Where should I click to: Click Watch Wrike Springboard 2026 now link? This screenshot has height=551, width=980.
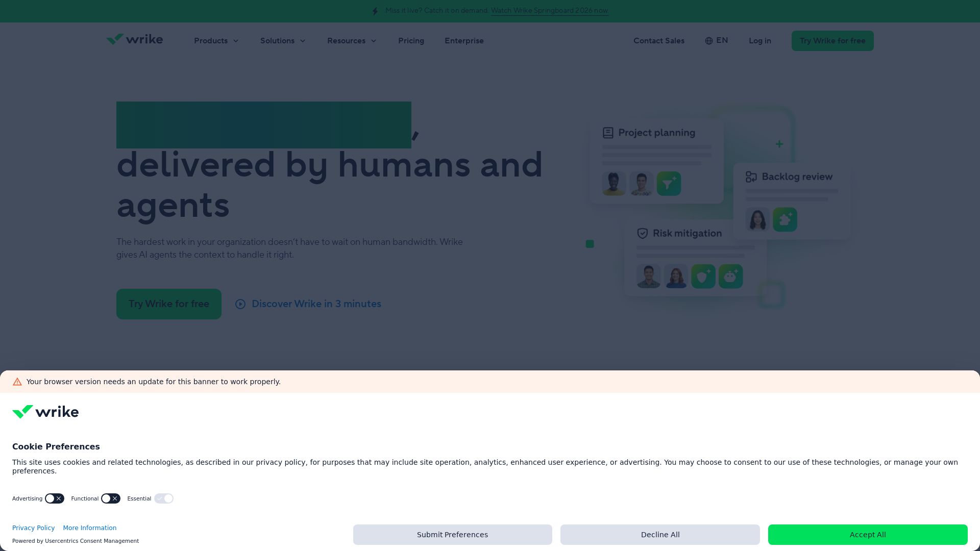click(x=550, y=11)
